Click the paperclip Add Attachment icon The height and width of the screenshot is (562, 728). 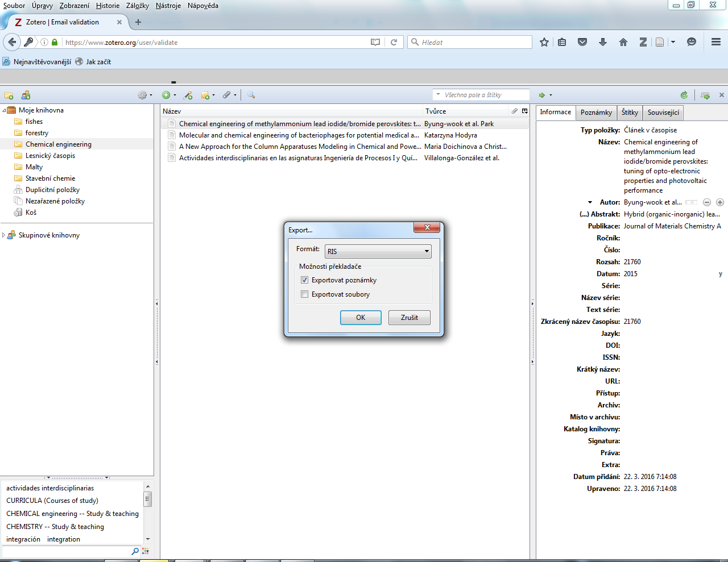click(226, 95)
